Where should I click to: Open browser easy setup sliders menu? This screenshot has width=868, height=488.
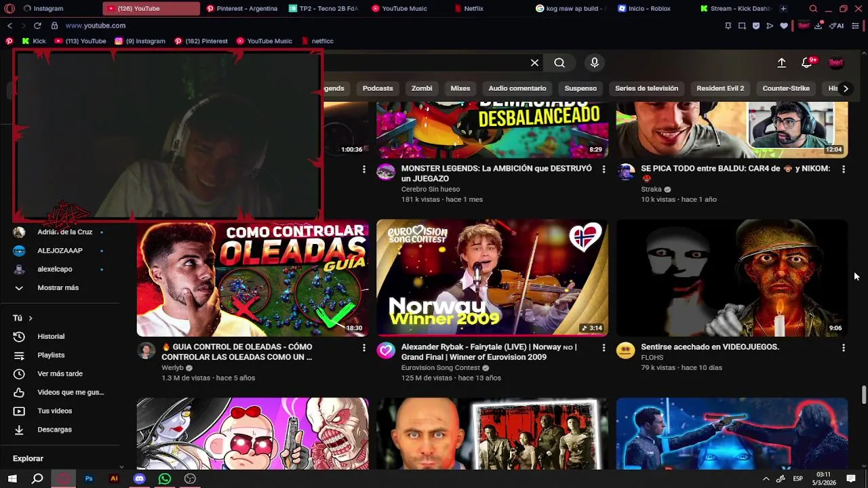click(x=856, y=26)
